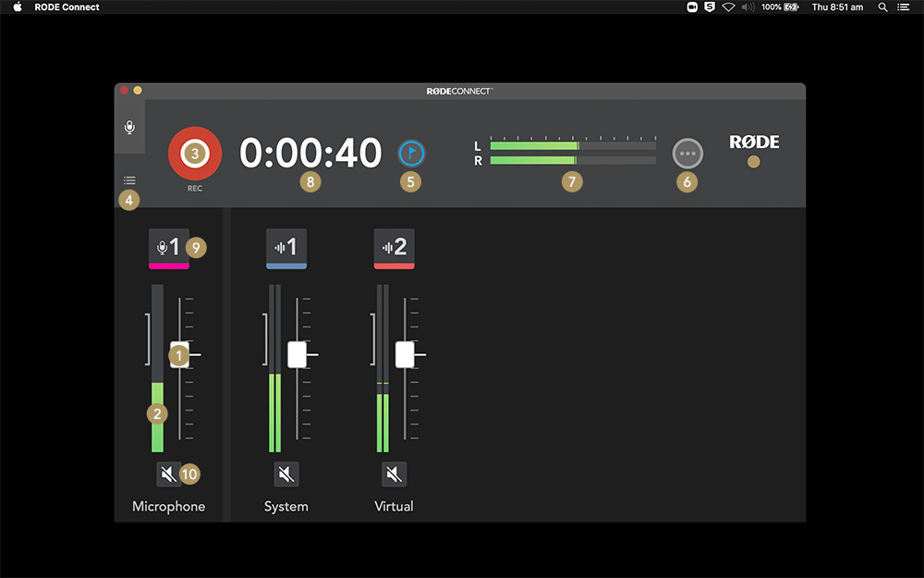
Task: Drop a marker with the blue flag icon
Action: point(411,154)
